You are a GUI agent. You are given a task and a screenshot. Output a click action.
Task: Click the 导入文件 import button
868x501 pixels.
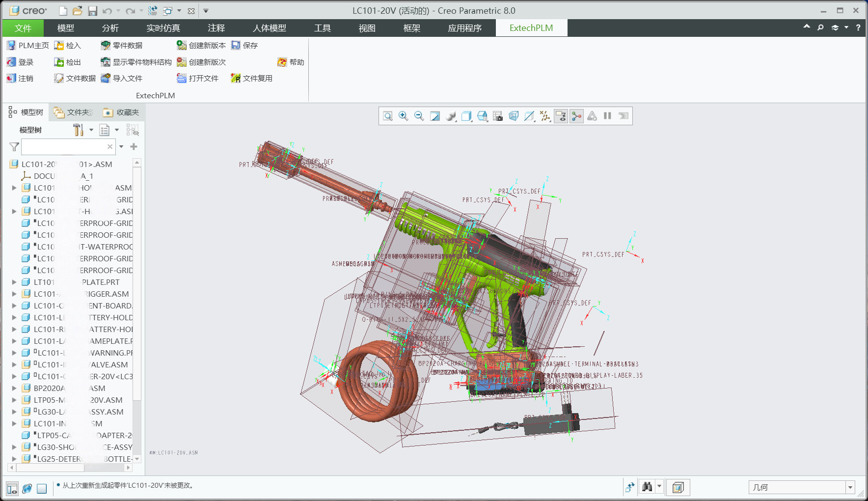coord(121,79)
